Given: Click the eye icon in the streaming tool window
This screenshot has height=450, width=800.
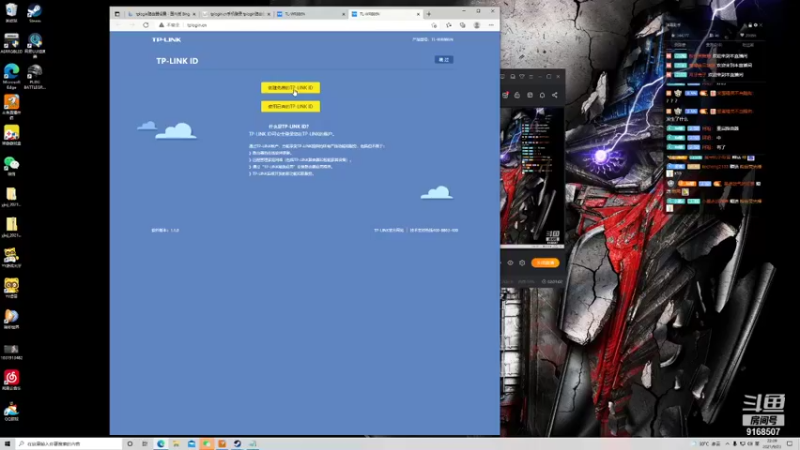Looking at the screenshot, I should coord(510,263).
